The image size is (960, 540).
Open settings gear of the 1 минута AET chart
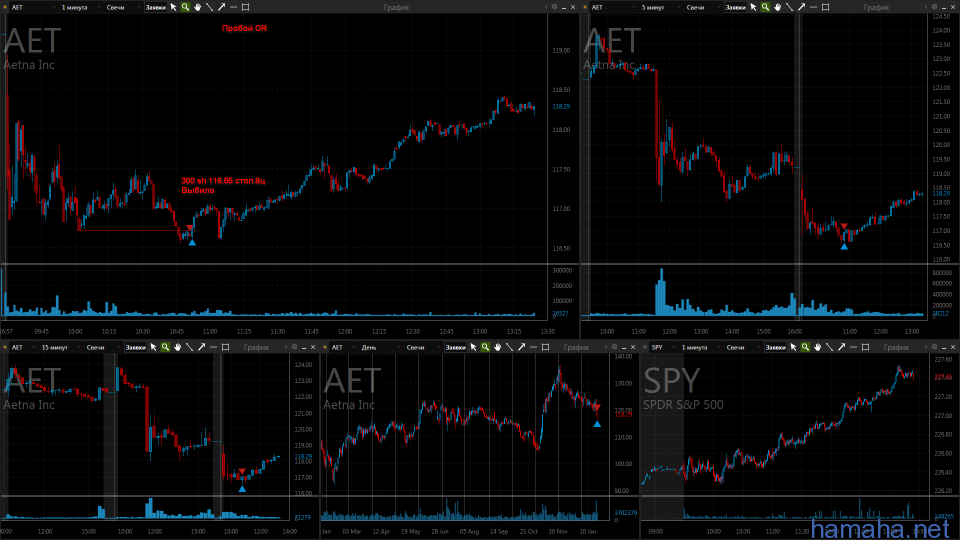pyautogui.click(x=554, y=7)
